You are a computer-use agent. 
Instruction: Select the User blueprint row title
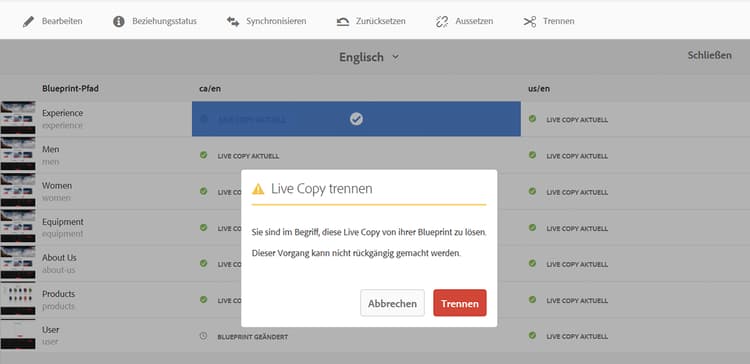51,330
